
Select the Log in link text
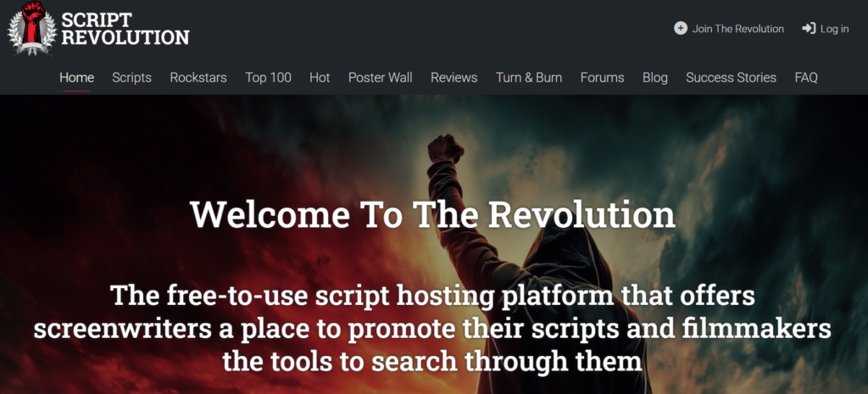tap(834, 29)
